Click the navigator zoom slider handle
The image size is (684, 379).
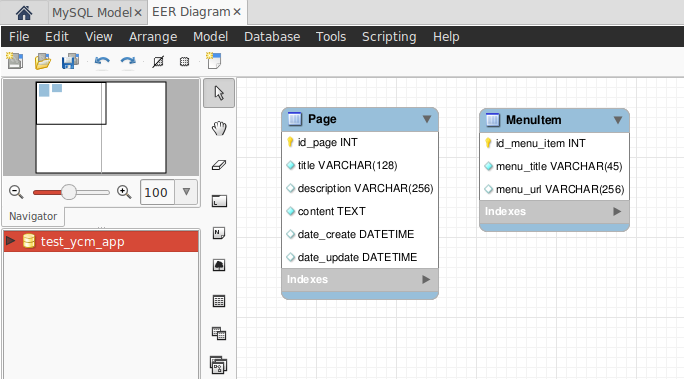click(68, 192)
